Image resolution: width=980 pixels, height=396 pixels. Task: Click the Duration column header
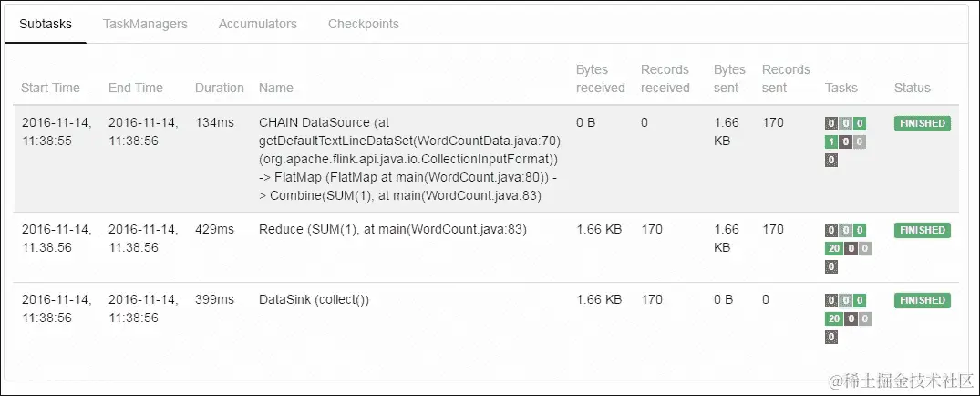pyautogui.click(x=220, y=89)
